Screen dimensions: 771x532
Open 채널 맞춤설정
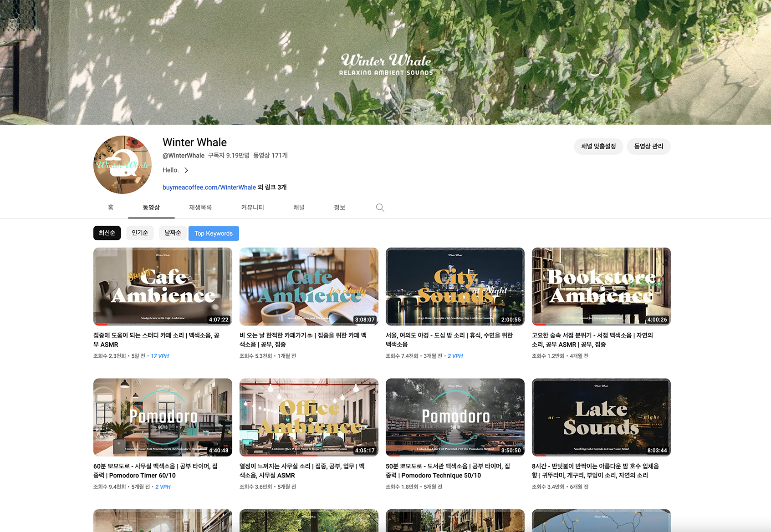coord(598,147)
